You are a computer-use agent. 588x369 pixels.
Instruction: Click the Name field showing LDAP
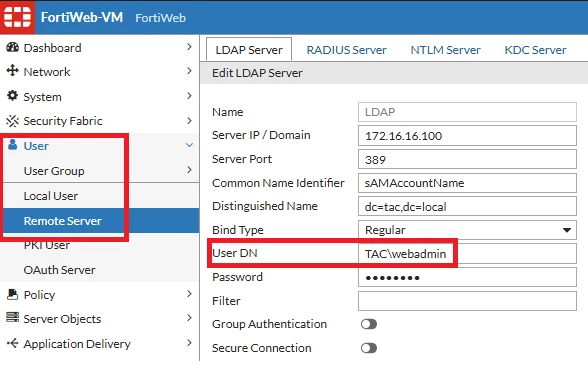click(467, 112)
